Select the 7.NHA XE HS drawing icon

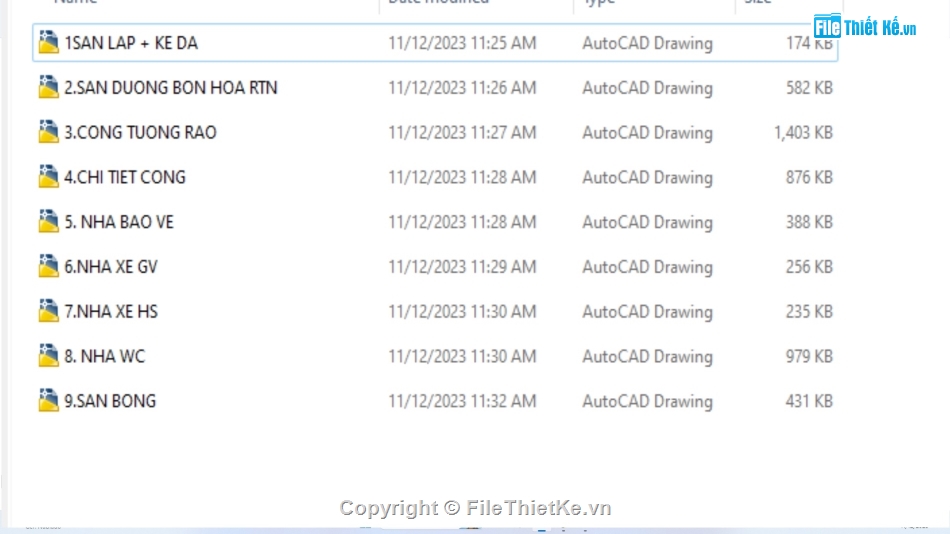tap(48, 312)
